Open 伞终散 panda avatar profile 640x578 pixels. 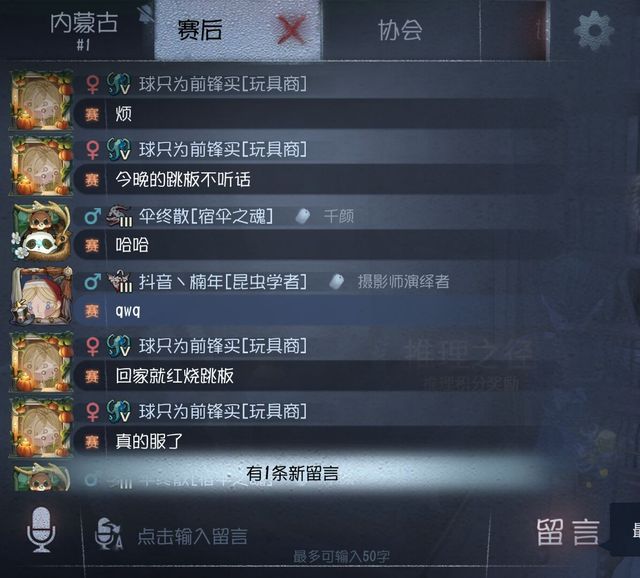tap(41, 231)
